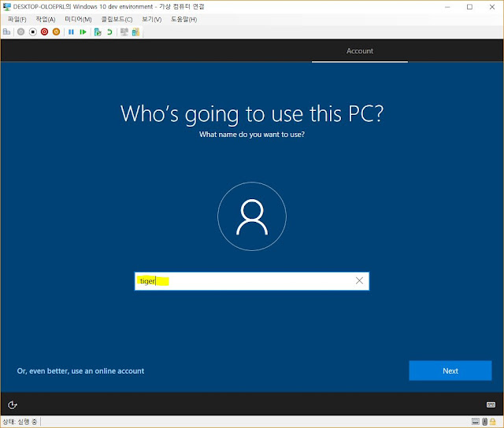504x428 pixels.
Task: Send Ctrl+Alt+Del via toolbar icon
Action: pos(7,31)
